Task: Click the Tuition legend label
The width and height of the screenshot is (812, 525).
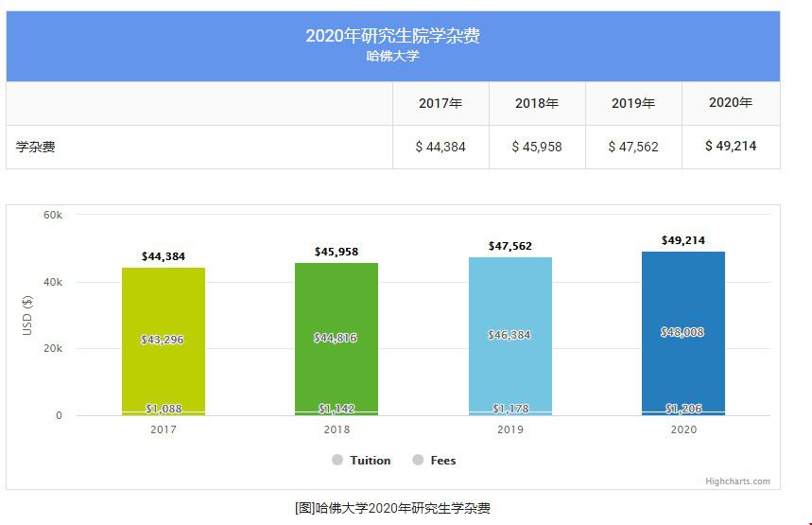Action: (371, 461)
